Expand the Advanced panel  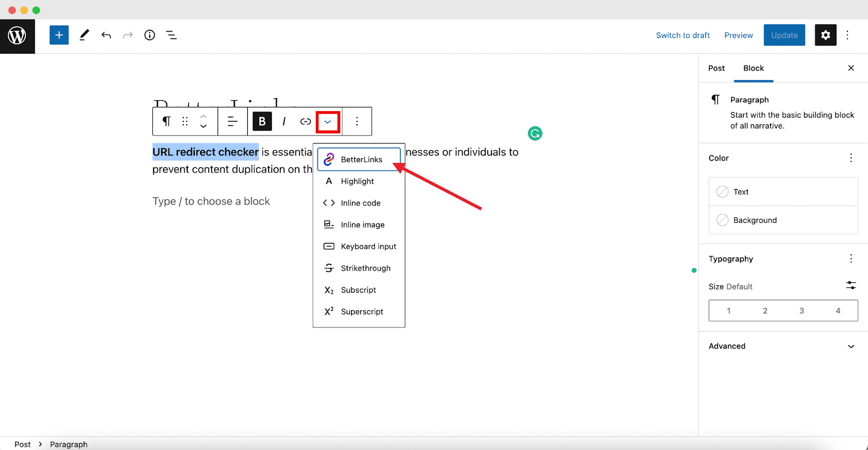coord(783,346)
